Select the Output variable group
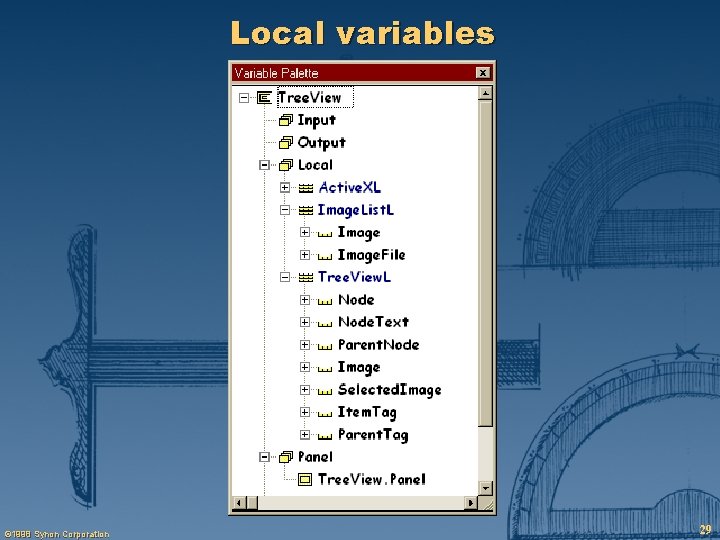 tap(321, 143)
